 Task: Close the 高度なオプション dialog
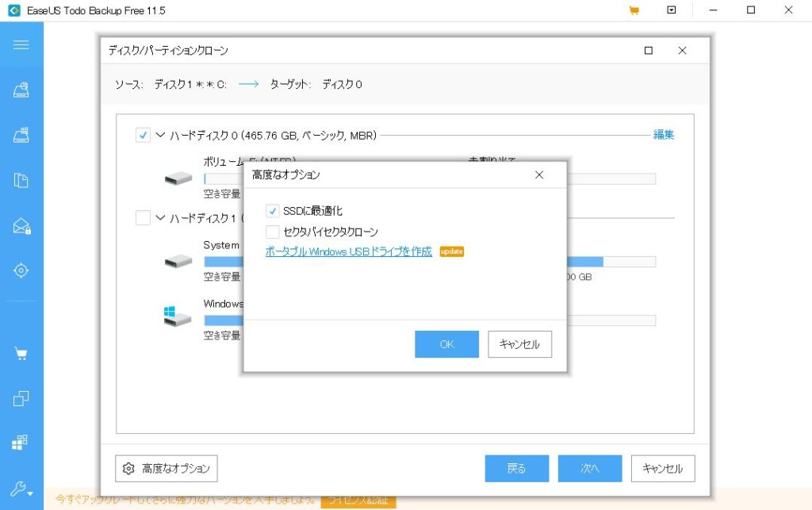click(539, 175)
